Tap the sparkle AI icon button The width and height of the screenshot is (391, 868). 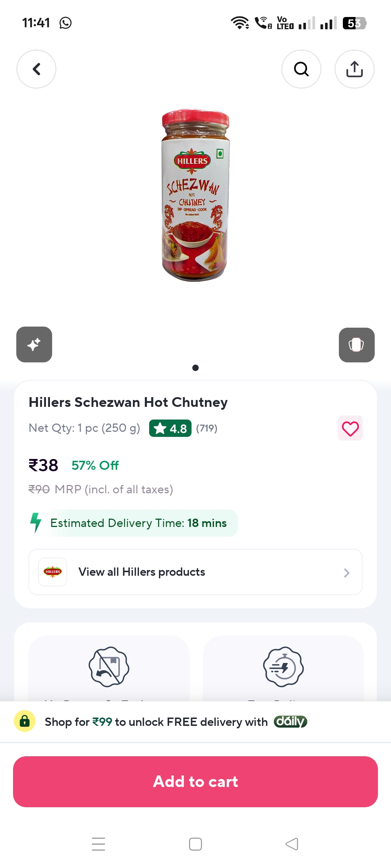coord(34,344)
